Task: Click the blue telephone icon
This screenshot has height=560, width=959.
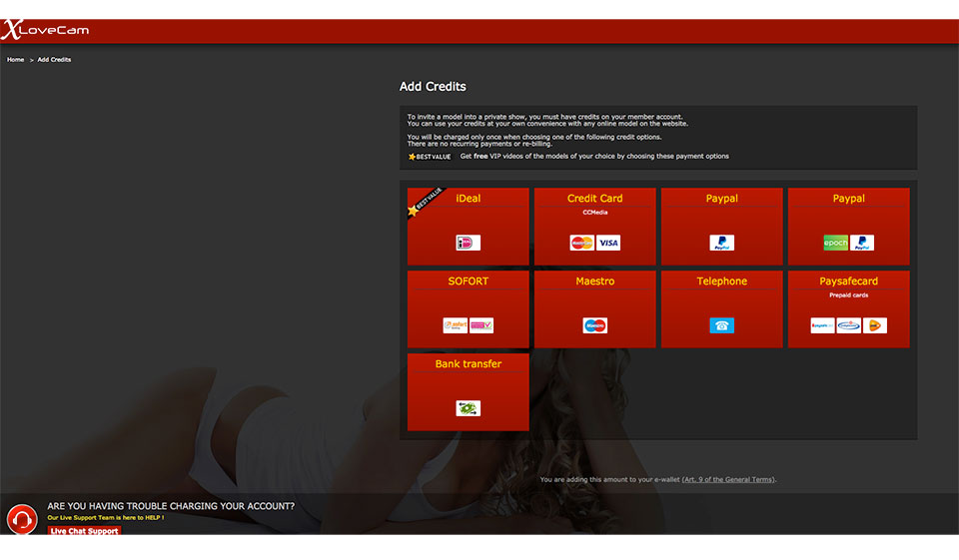Action: pos(721,325)
